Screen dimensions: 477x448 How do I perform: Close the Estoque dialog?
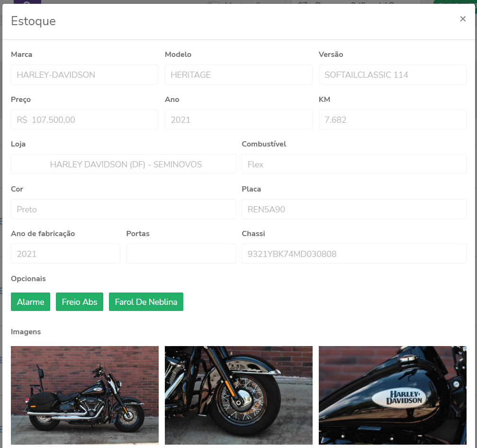[463, 19]
